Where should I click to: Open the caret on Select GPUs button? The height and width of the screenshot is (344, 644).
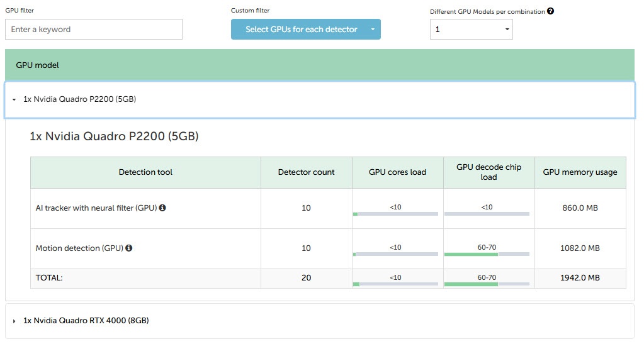point(373,30)
